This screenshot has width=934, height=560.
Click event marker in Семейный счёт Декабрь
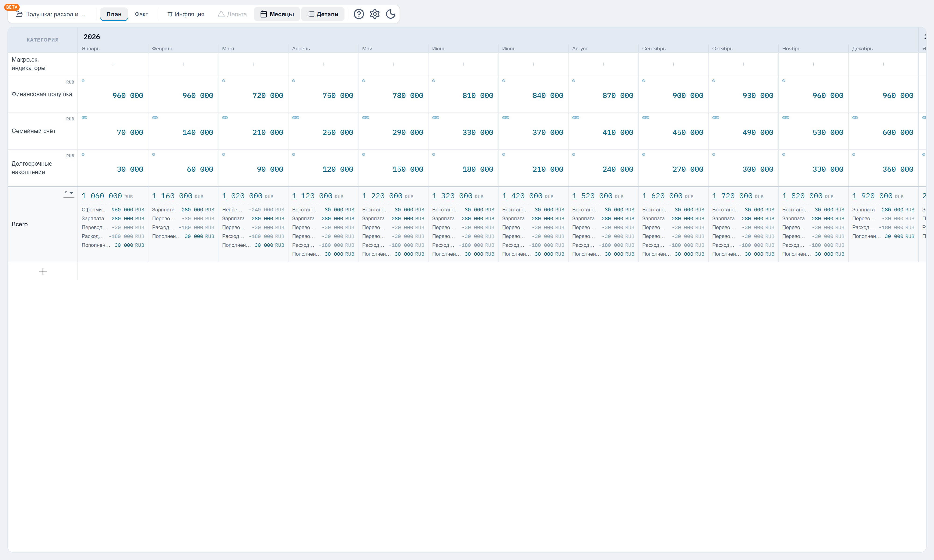tap(855, 118)
